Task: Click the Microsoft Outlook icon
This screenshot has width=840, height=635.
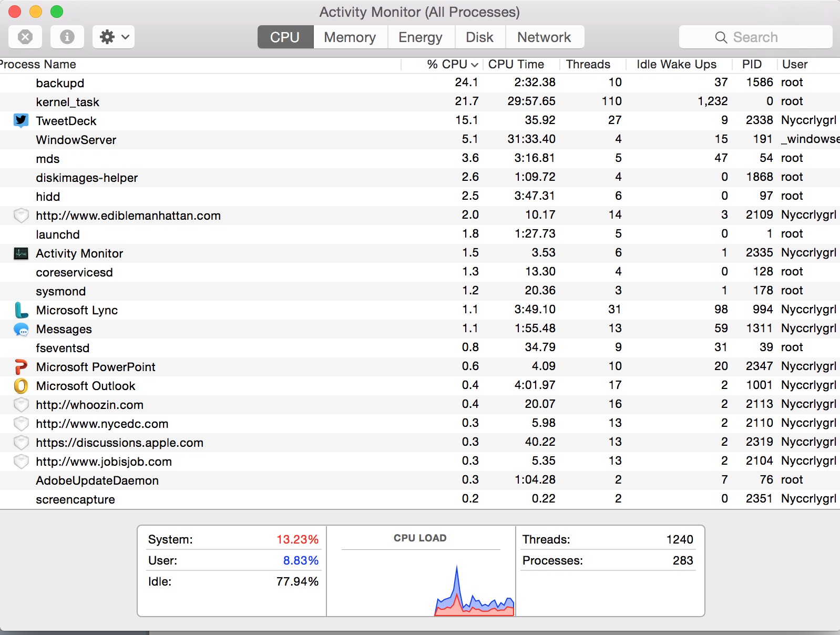Action: [21, 386]
